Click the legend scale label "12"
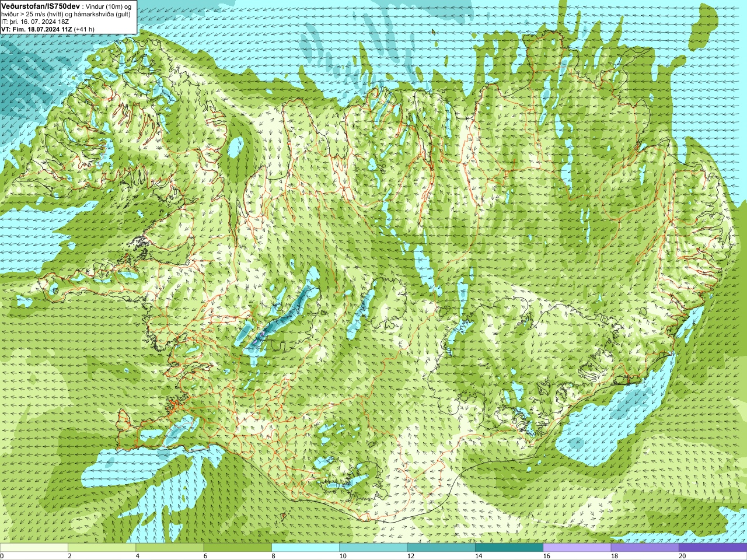 [x=411, y=556]
